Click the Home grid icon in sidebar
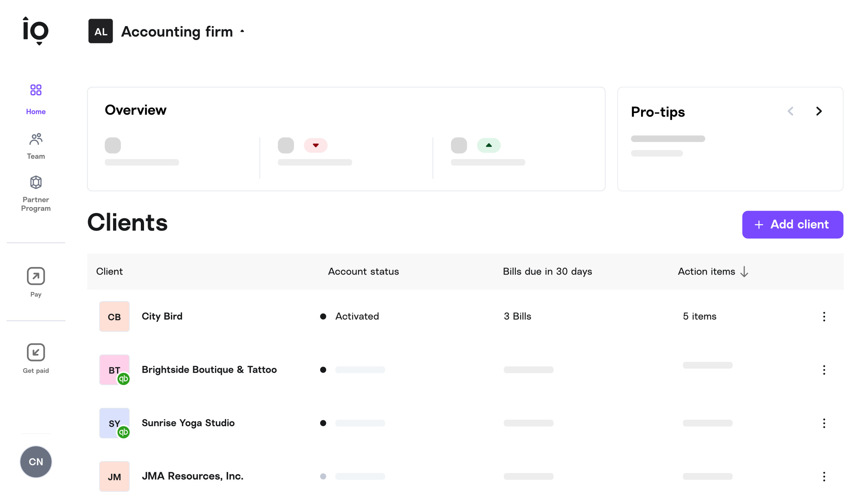 click(36, 90)
